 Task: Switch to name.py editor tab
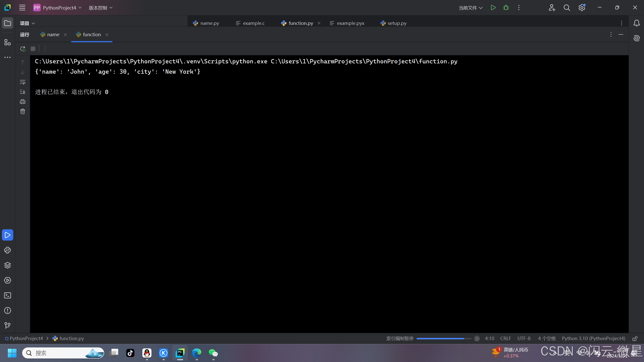206,23
